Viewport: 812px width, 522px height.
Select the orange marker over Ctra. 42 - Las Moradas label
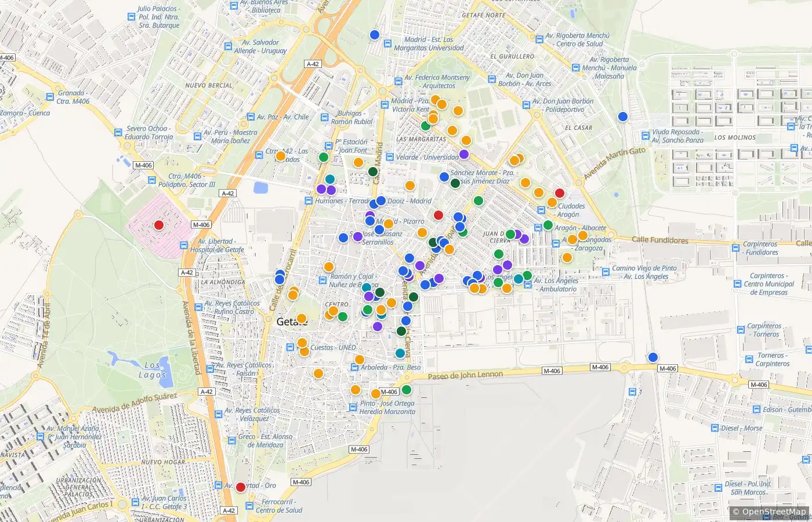click(280, 155)
